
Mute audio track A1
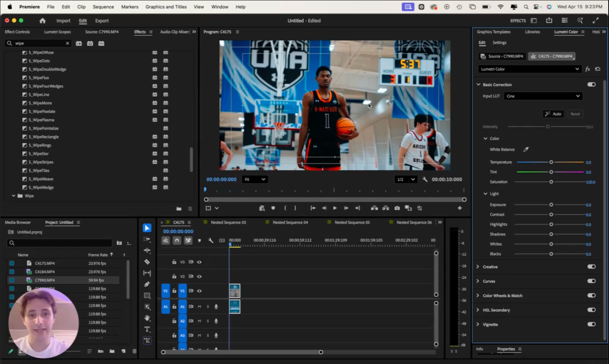click(199, 307)
